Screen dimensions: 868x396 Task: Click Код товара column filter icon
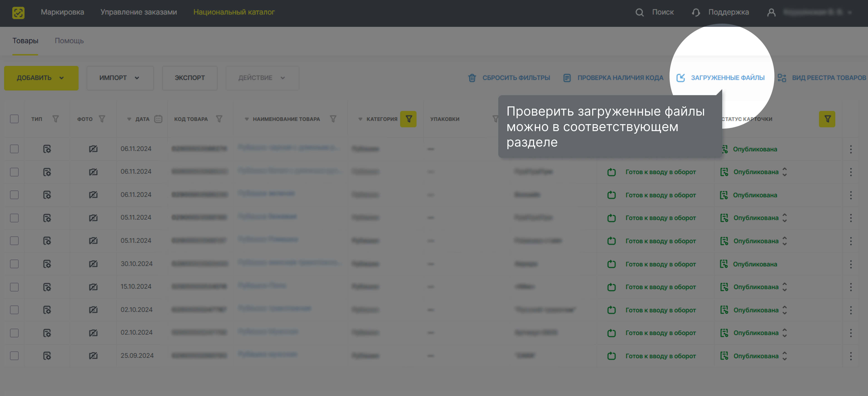coord(219,119)
